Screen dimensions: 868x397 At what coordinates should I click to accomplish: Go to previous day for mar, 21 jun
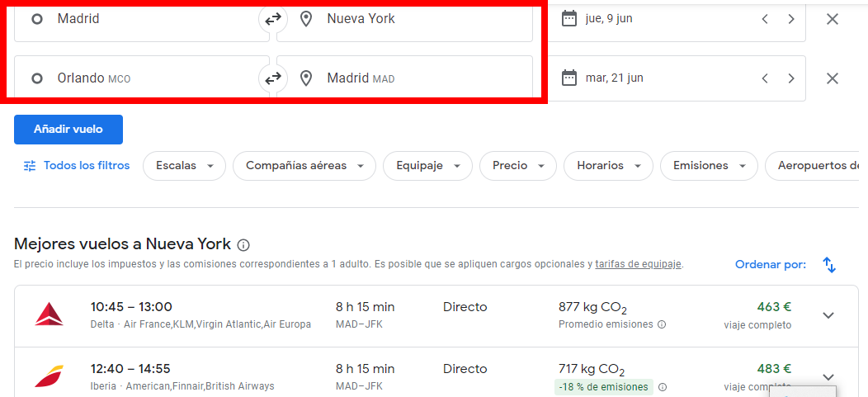click(x=765, y=78)
